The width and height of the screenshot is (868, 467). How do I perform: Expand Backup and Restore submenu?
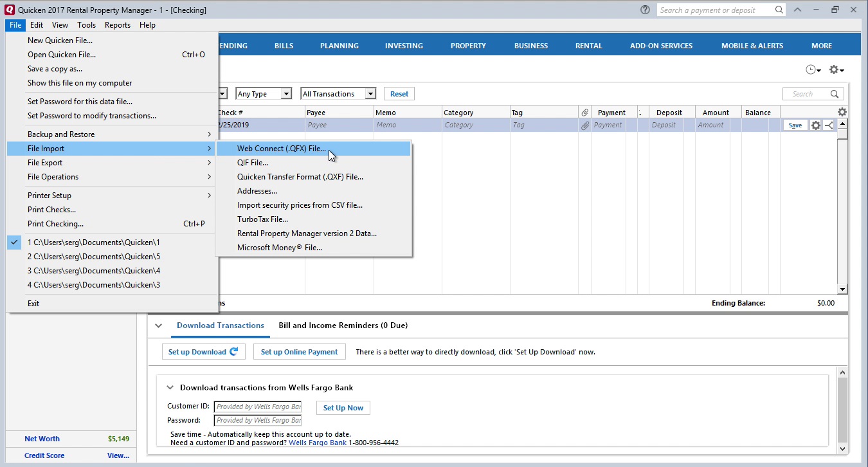click(x=113, y=134)
